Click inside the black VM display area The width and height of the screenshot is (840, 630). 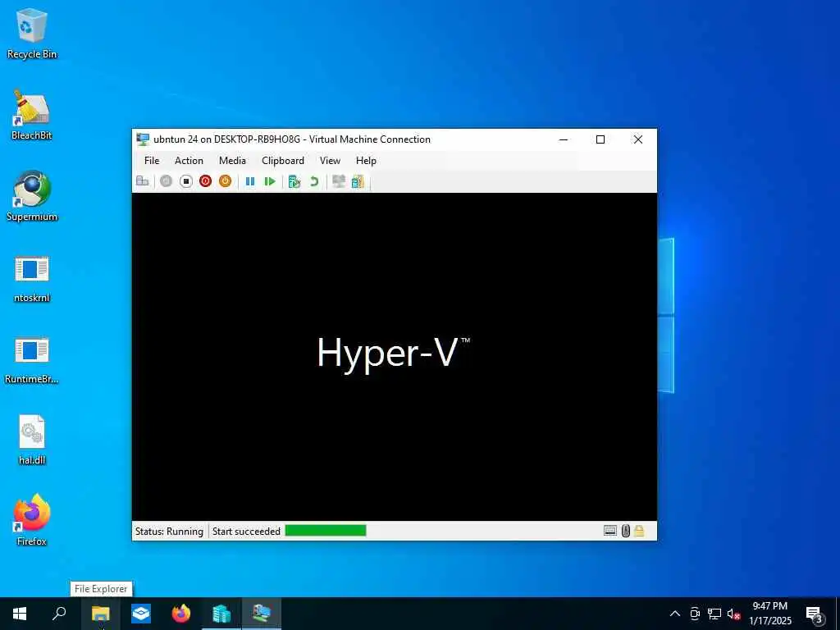tap(395, 356)
